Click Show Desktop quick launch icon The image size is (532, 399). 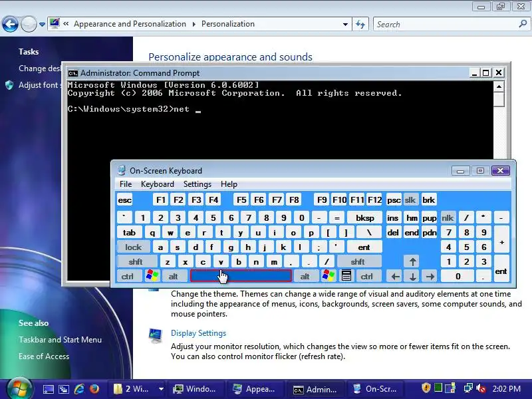48,389
